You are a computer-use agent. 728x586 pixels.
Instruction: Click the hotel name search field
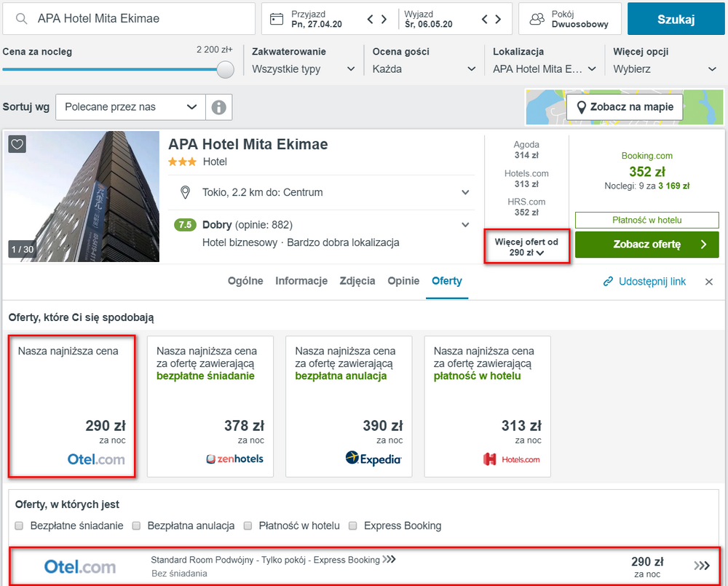129,19
